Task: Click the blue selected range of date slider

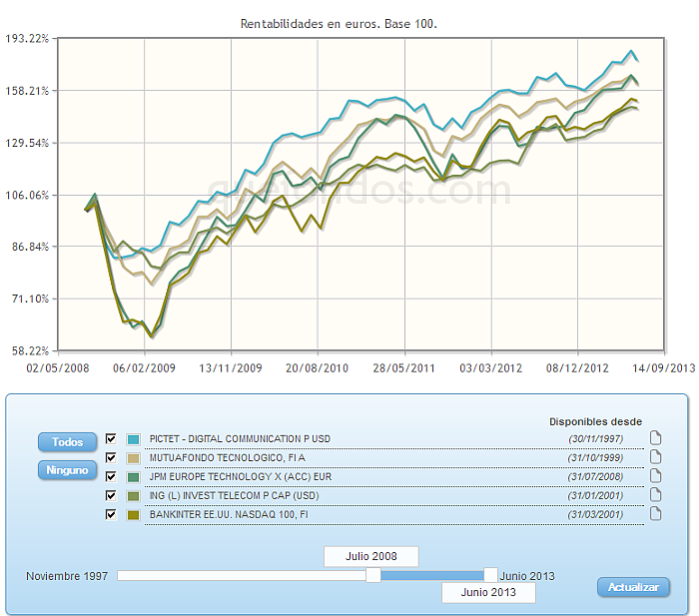Action: (432, 575)
